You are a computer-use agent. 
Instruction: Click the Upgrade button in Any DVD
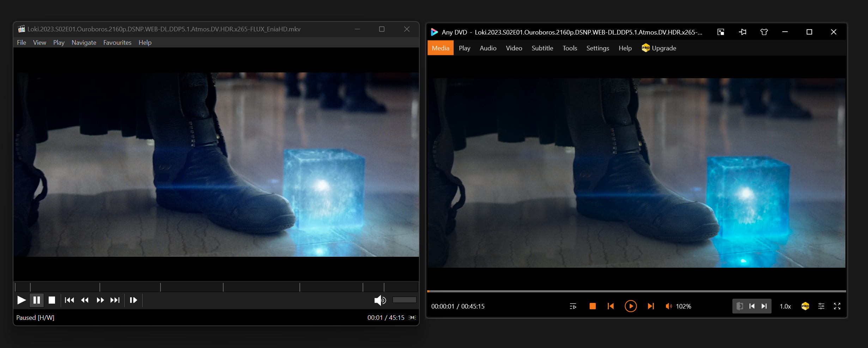(x=659, y=48)
